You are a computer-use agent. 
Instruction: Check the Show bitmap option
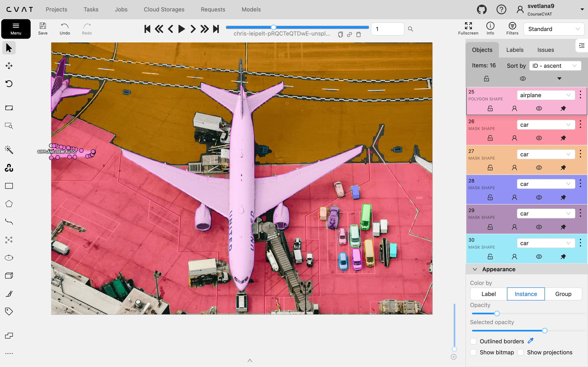click(473, 352)
